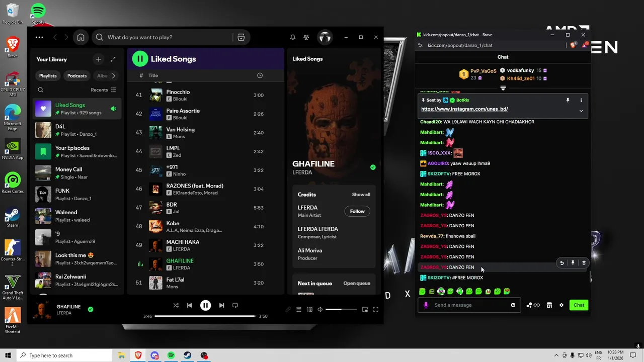Open emoji picker in chat input
Screen dimensions: 644x362
(x=513, y=305)
